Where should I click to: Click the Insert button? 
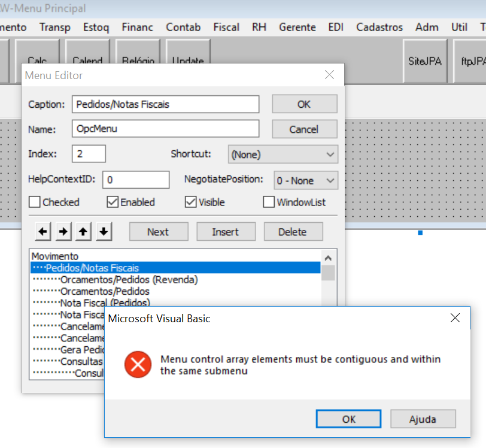[x=226, y=231]
